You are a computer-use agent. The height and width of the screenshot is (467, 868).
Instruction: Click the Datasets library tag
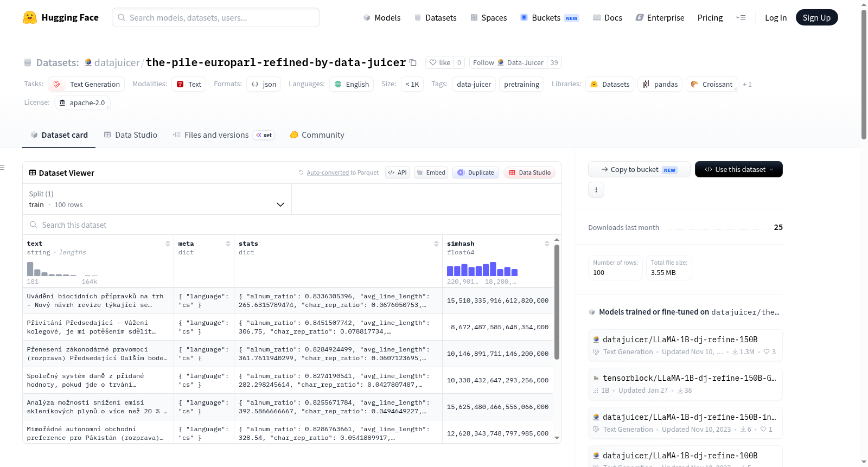[x=610, y=84]
